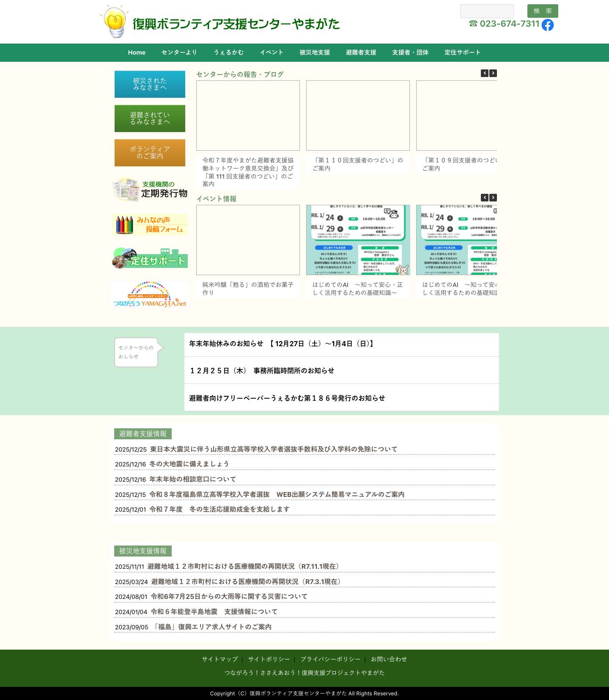This screenshot has width=609, height=700.
Task: Click the search text field
Action: [487, 11]
